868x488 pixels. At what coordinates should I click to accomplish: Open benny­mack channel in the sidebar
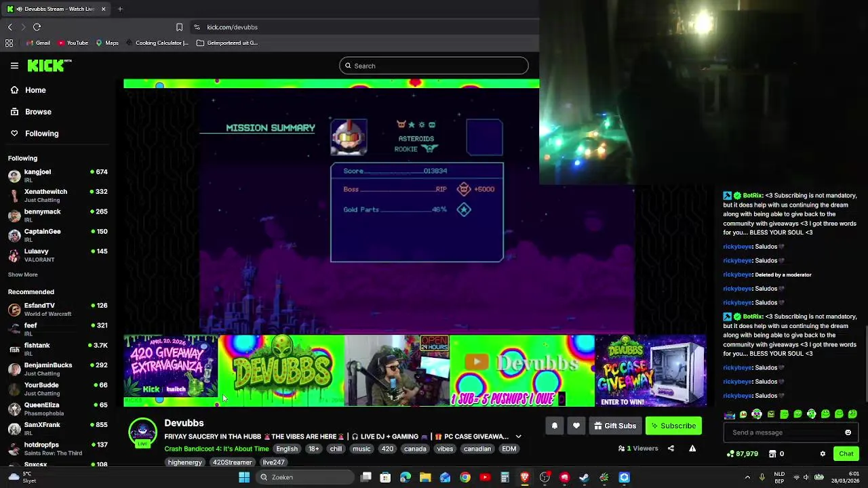point(58,215)
